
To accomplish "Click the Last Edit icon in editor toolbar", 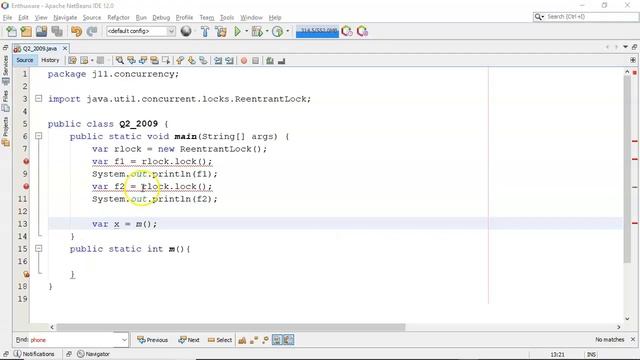I will click(x=72, y=60).
